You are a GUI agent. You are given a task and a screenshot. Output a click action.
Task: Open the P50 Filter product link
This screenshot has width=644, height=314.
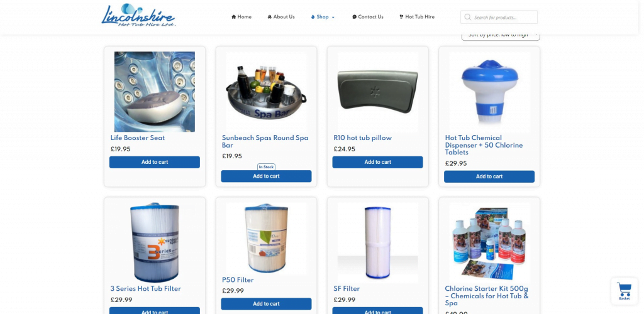[x=238, y=280]
